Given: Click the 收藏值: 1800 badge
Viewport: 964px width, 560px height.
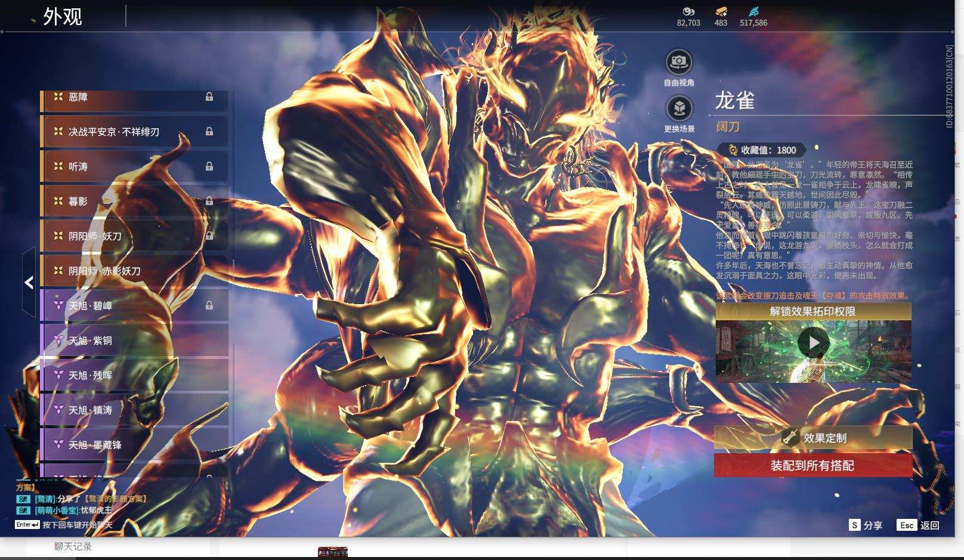Looking at the screenshot, I should [762, 150].
